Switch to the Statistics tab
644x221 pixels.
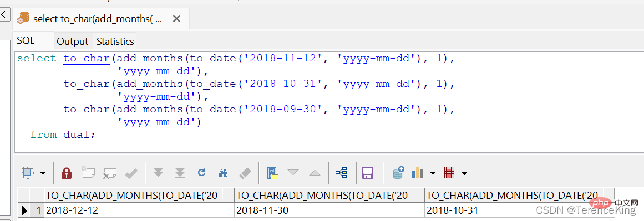[x=115, y=42]
